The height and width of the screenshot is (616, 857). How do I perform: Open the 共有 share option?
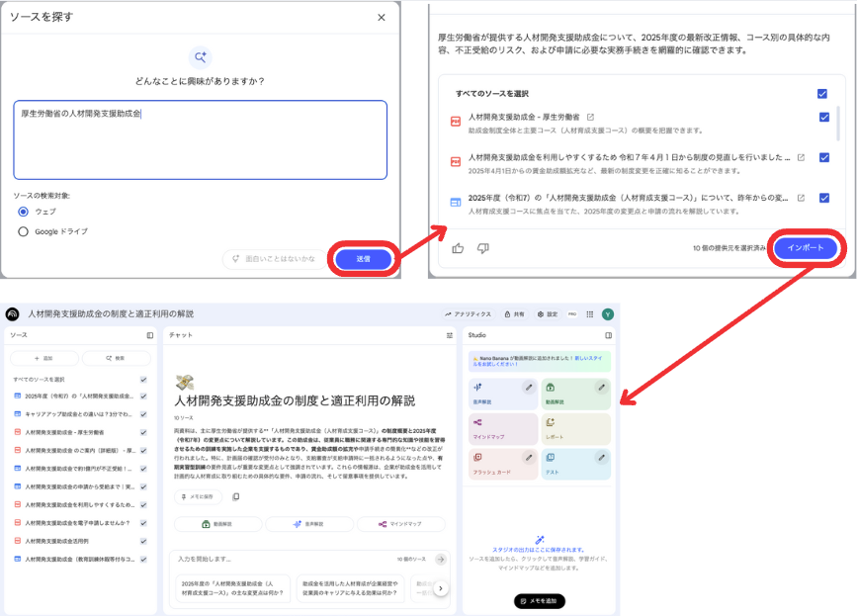(514, 313)
